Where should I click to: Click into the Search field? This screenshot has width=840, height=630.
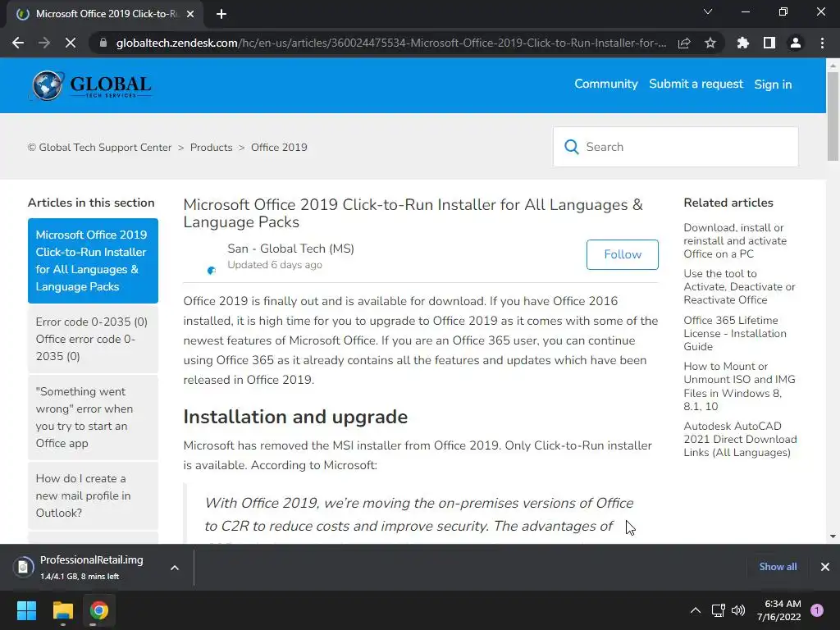(676, 147)
